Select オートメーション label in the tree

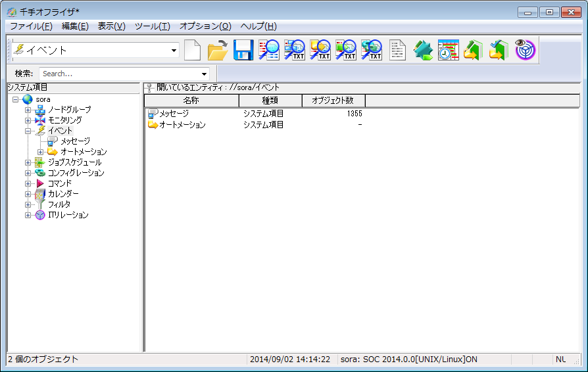(x=84, y=152)
